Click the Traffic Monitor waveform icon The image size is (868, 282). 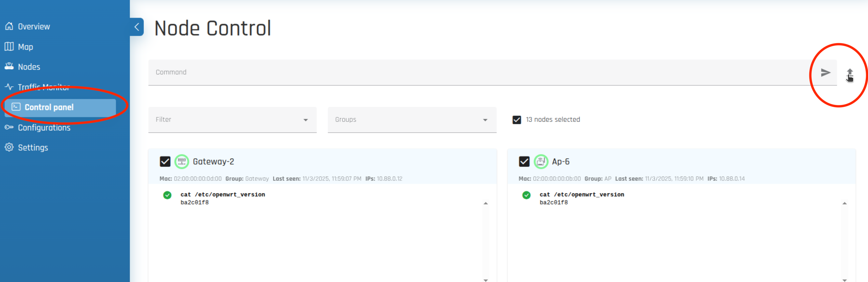pos(9,87)
